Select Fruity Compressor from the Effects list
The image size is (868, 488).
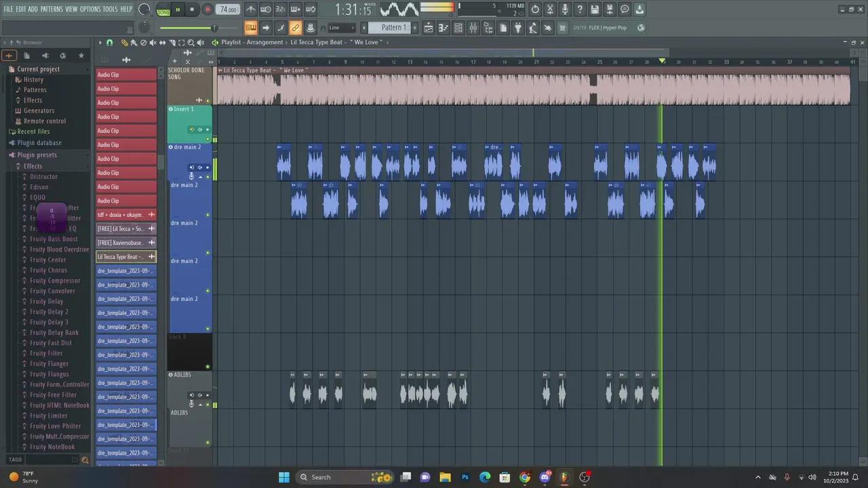click(55, 280)
